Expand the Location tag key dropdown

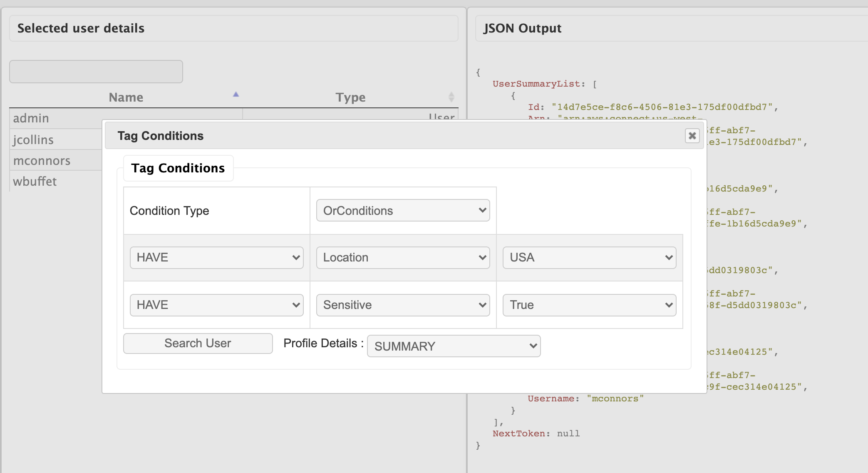coord(403,258)
